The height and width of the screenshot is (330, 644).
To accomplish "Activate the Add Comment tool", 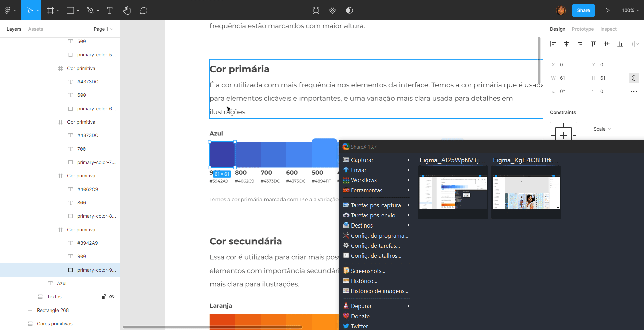I will point(143,10).
